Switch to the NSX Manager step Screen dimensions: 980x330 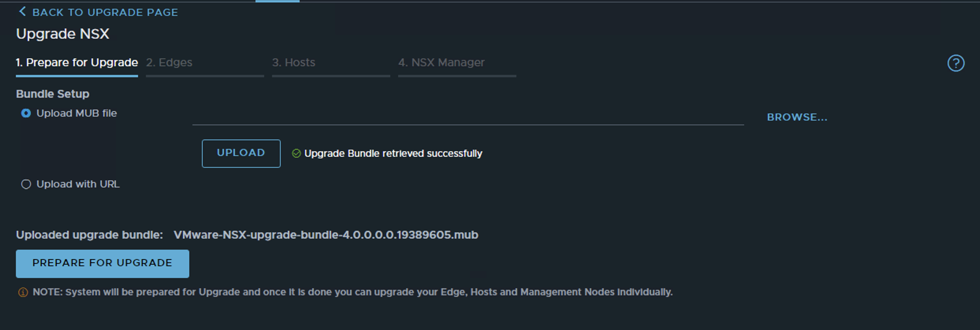pyautogui.click(x=441, y=63)
